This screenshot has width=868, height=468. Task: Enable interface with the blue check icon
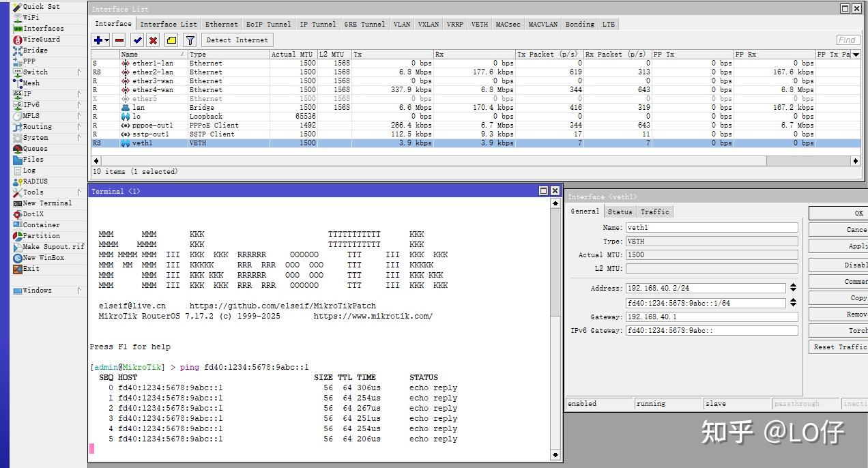136,40
